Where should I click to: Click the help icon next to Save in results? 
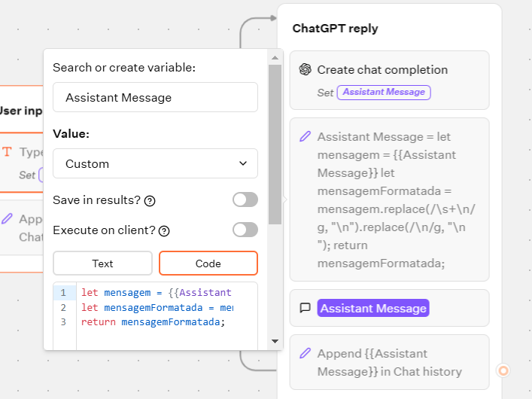150,200
